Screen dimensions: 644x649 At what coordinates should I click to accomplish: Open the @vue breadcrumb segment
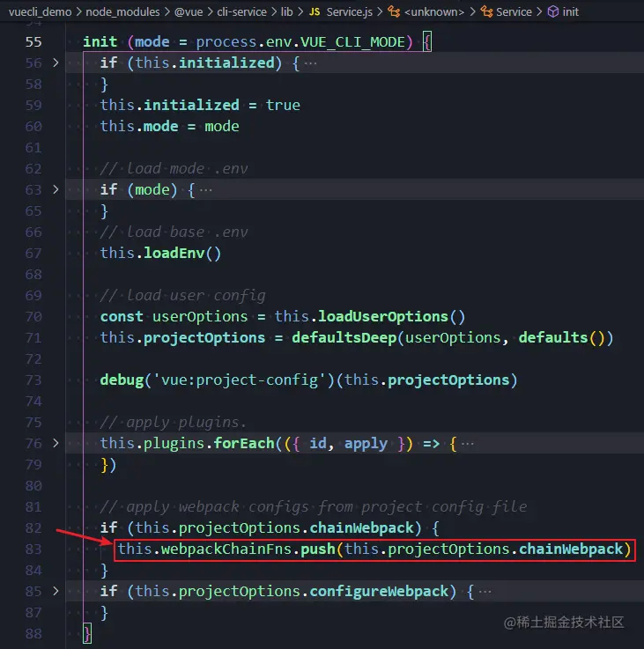[x=189, y=12]
